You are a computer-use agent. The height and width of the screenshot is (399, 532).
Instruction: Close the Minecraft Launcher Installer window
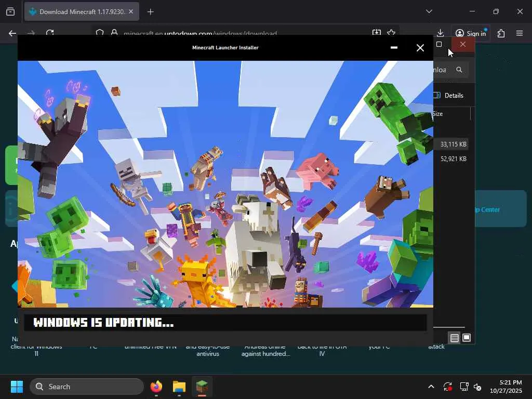(x=420, y=48)
